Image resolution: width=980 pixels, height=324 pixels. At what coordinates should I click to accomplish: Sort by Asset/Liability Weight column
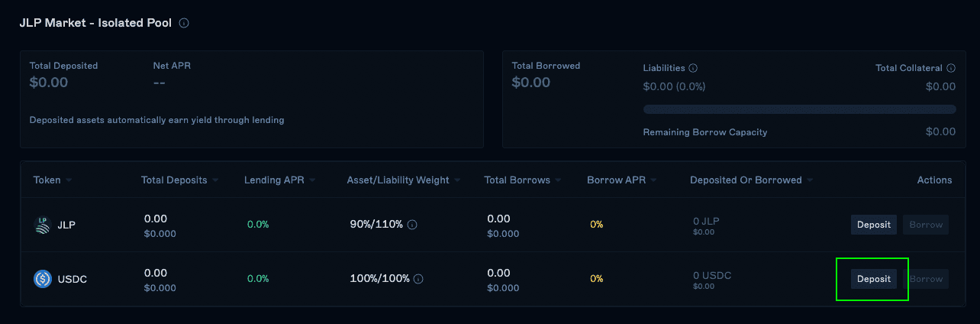point(404,180)
